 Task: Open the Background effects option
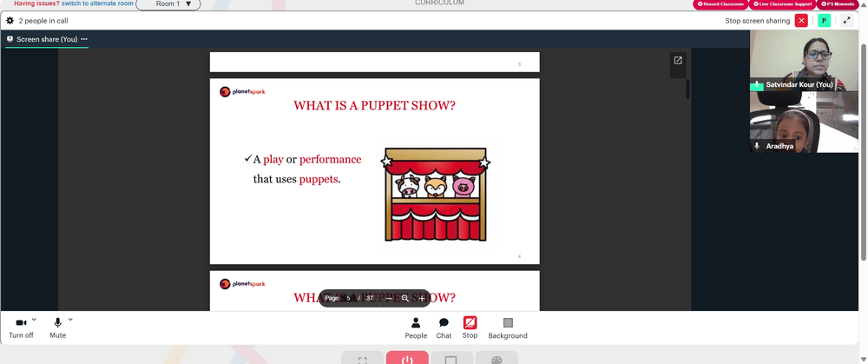pos(508,328)
